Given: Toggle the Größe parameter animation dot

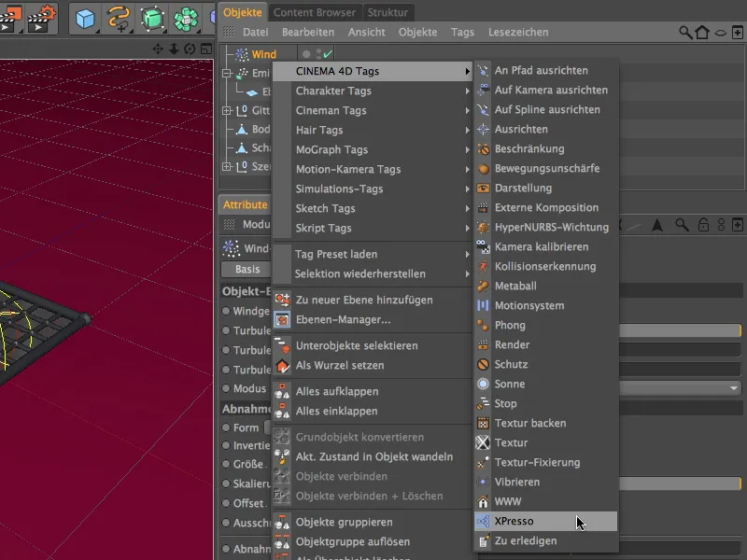Looking at the screenshot, I should point(226,464).
